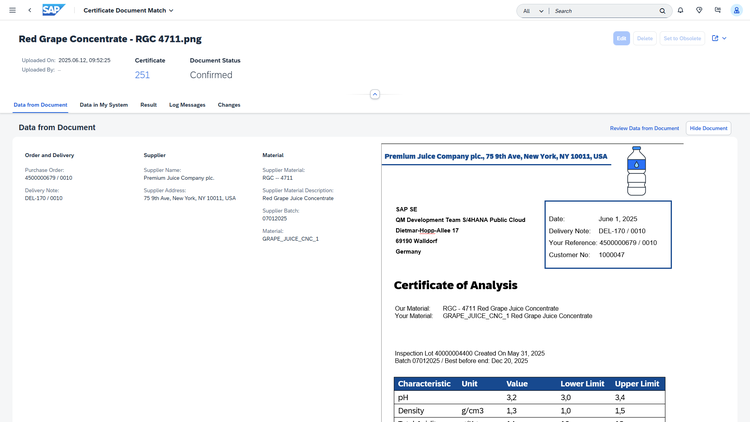This screenshot has height=422, width=750.
Task: Click the pH row in characteristics table
Action: (529, 397)
